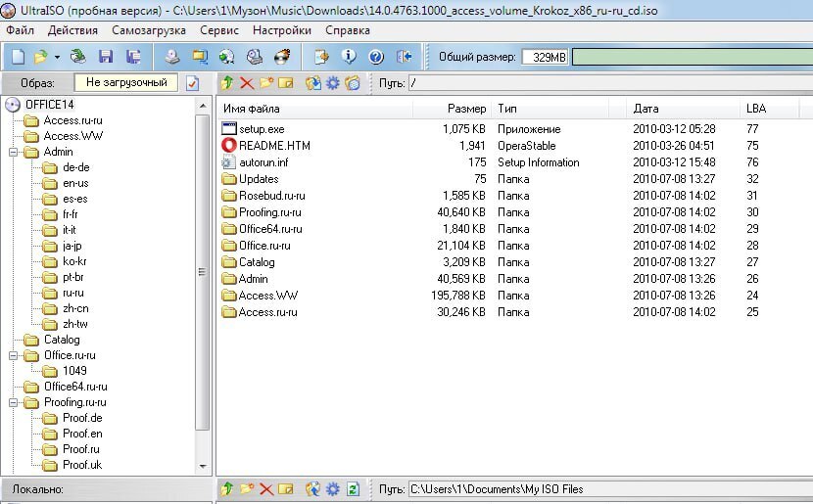This screenshot has height=504, width=813.
Task: Click the Open folder toolbar icon
Action: pyautogui.click(x=40, y=57)
